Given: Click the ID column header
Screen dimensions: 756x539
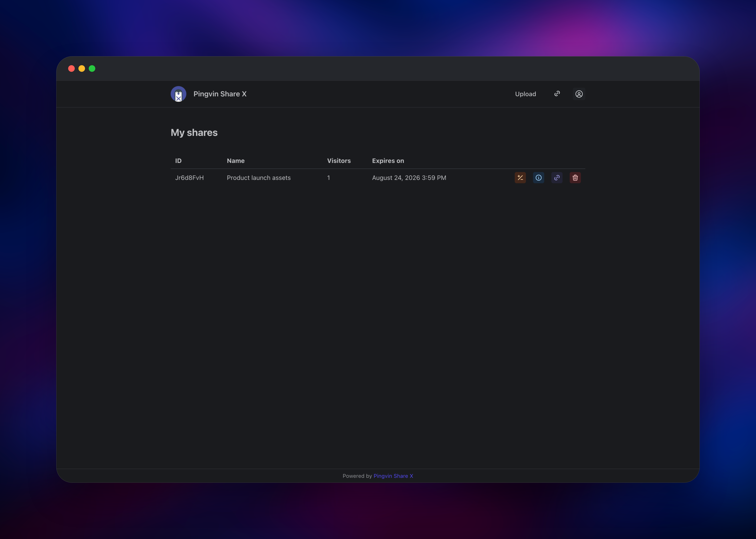Looking at the screenshot, I should tap(178, 161).
